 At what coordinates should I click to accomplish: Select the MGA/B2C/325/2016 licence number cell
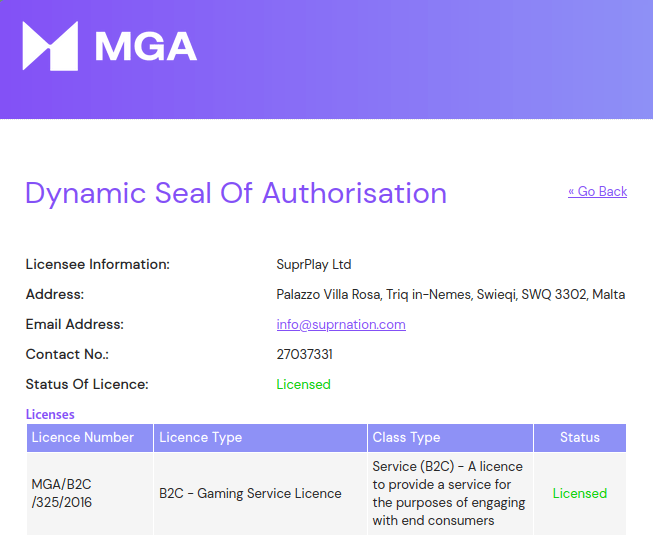[x=62, y=493]
